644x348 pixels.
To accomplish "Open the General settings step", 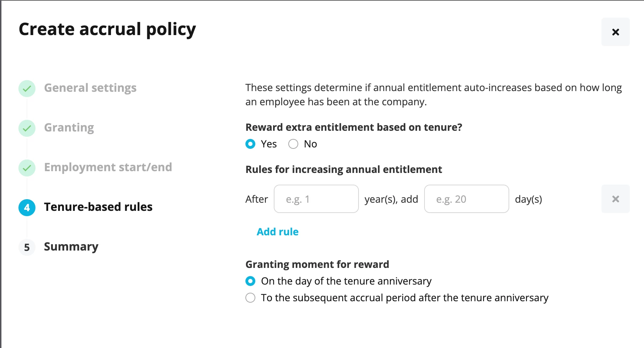I will coord(90,88).
